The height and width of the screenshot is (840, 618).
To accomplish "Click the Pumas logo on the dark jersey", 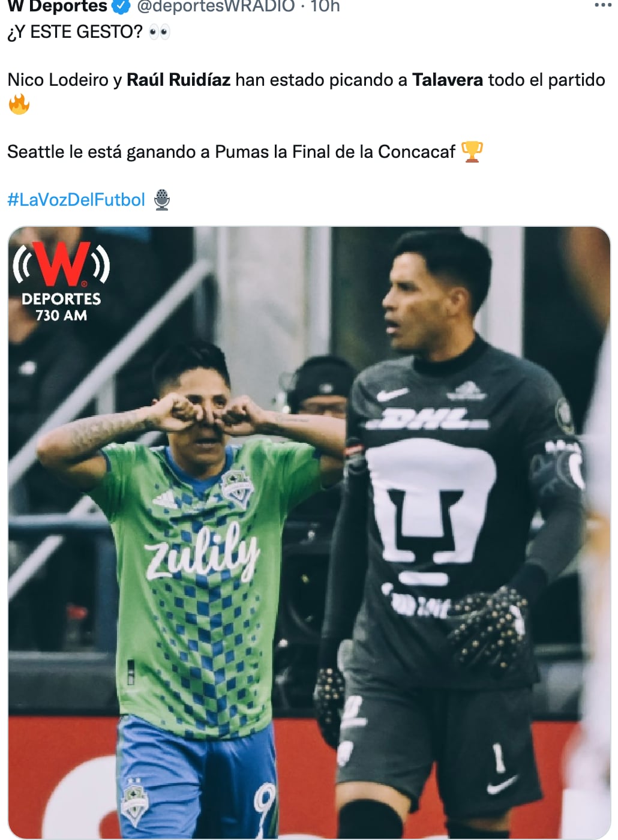I will pyautogui.click(x=431, y=510).
